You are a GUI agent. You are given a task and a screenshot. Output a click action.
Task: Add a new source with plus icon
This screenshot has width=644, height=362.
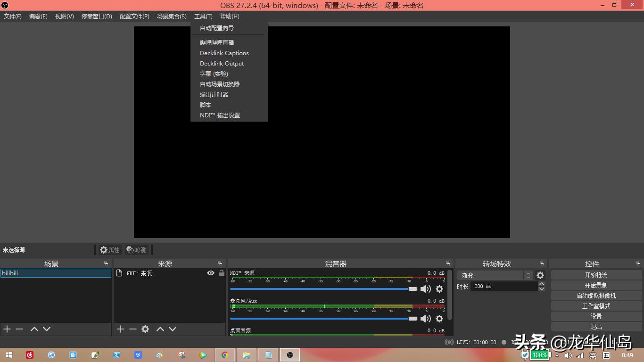click(x=121, y=329)
